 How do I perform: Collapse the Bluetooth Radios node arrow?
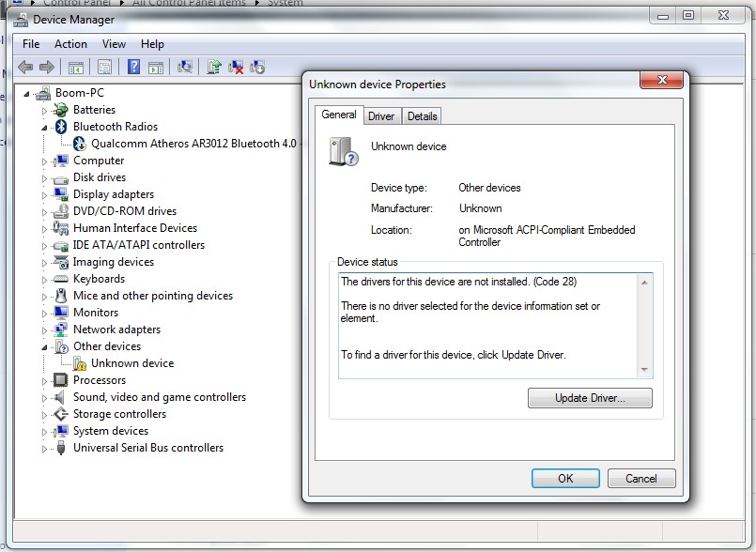pos(44,129)
